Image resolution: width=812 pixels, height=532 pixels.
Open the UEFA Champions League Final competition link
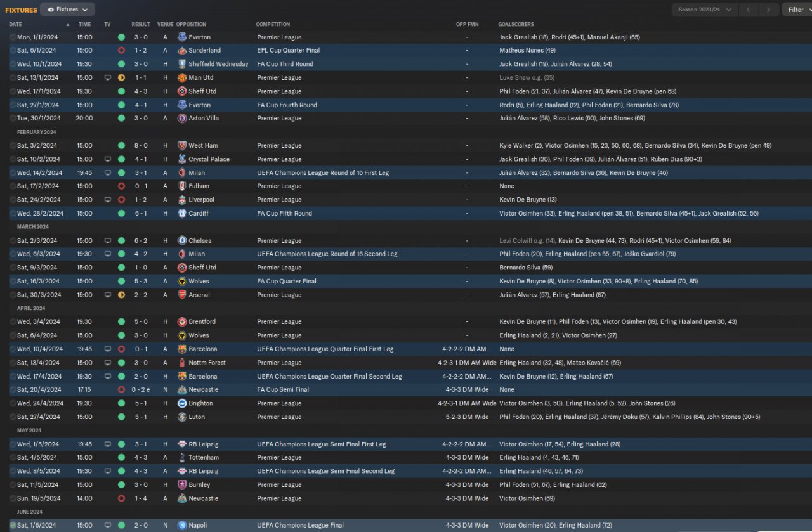(x=300, y=526)
